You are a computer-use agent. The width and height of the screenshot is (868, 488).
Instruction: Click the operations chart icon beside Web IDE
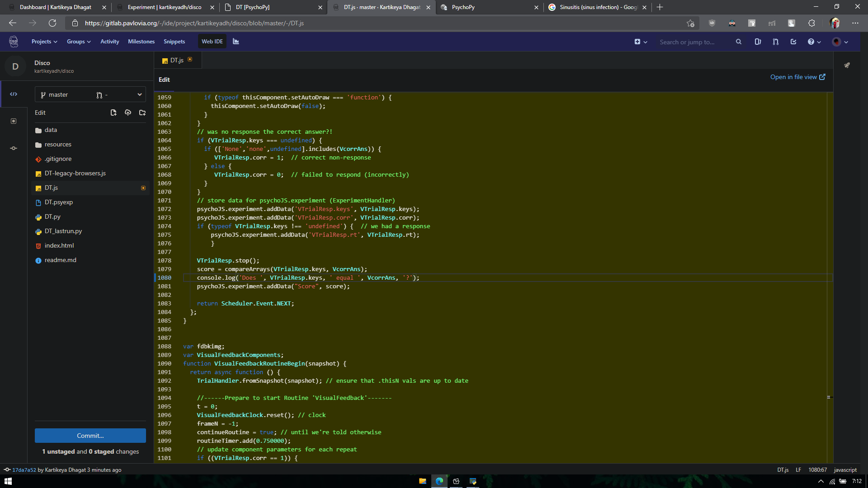click(236, 42)
